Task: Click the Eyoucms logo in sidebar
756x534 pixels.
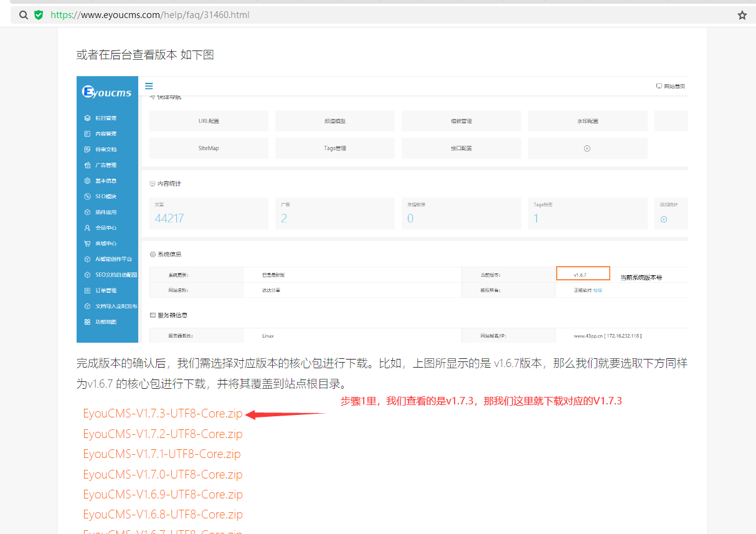Action: click(x=107, y=93)
